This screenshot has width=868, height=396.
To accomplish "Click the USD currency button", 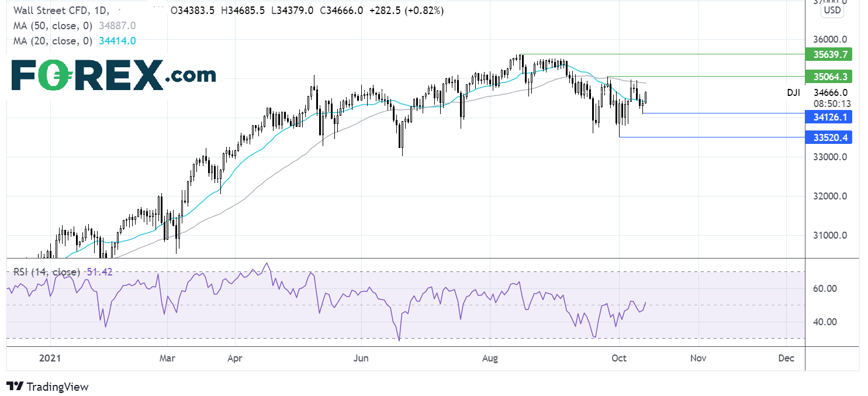I will pos(832,11).
